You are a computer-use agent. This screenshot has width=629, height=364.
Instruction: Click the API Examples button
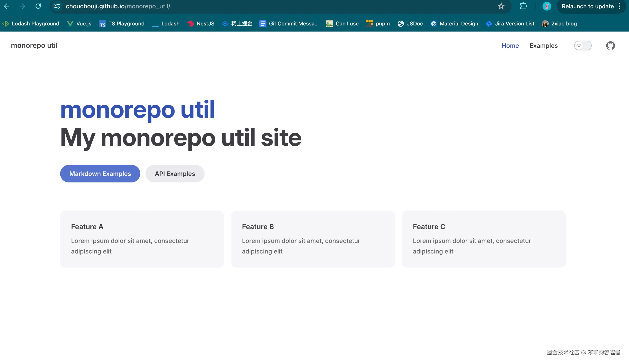(175, 173)
